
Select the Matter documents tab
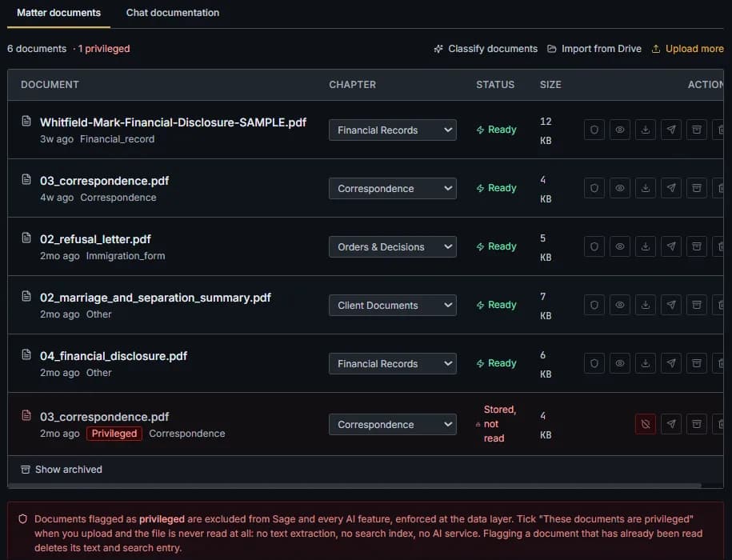tap(59, 13)
